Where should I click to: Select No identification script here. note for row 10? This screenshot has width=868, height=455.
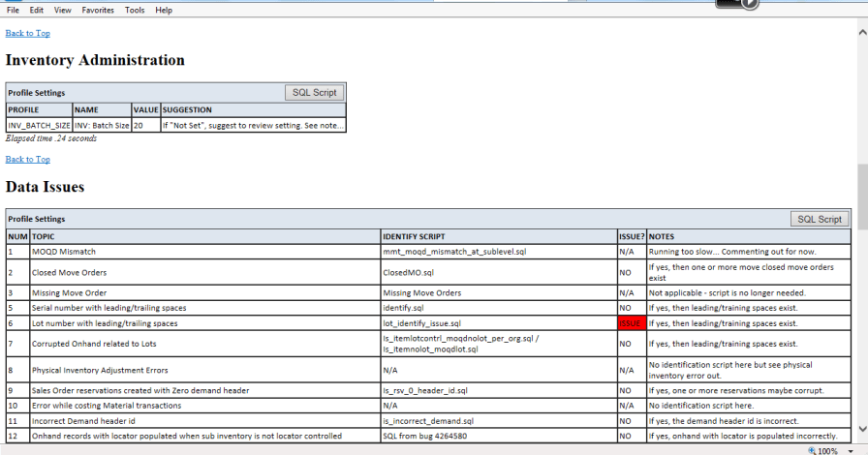point(749,406)
